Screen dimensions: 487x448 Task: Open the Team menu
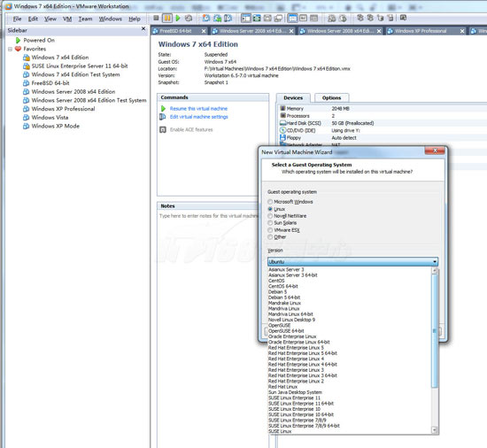pyautogui.click(x=85, y=19)
